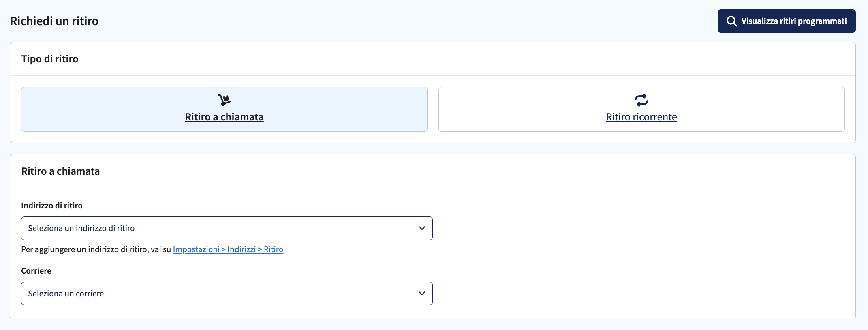
Task: Follow the Impostazioni > Indirizzi > Ritiro link
Action: [228, 249]
